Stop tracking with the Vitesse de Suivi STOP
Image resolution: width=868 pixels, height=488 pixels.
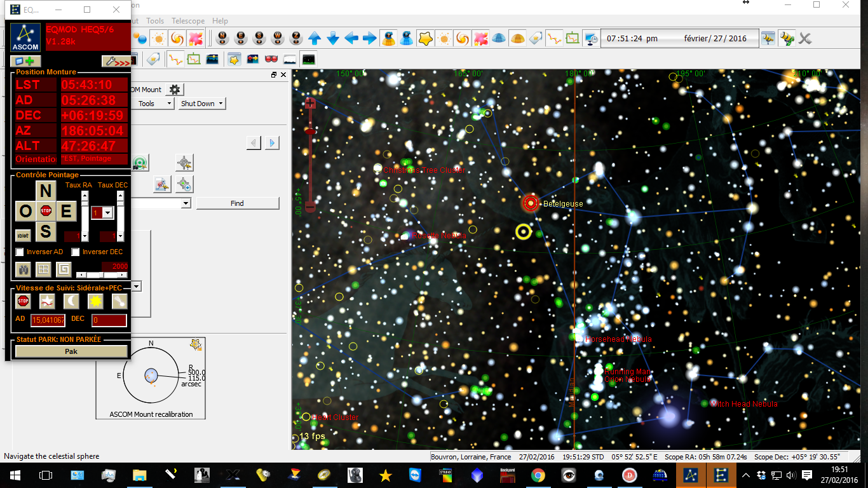[x=24, y=301]
